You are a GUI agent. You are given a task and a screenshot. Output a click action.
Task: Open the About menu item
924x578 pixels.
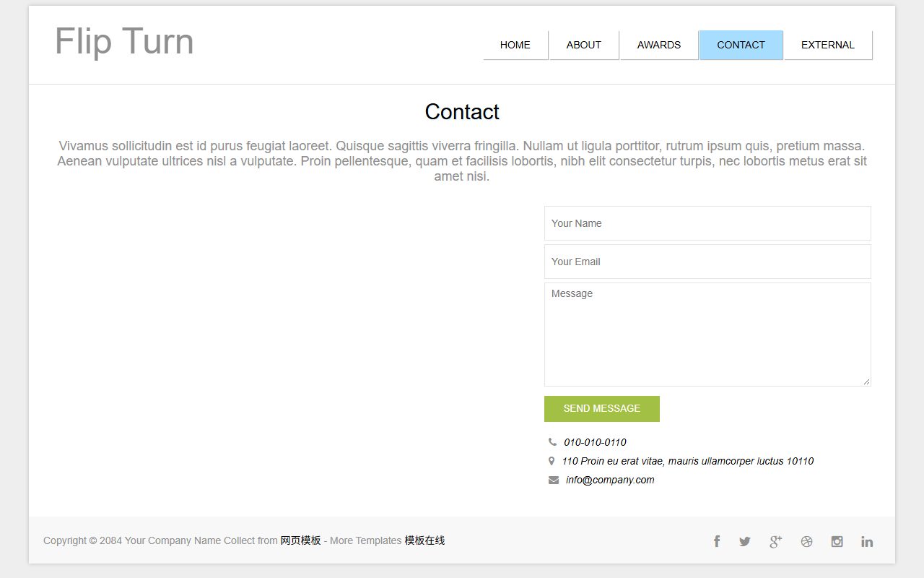tap(584, 45)
